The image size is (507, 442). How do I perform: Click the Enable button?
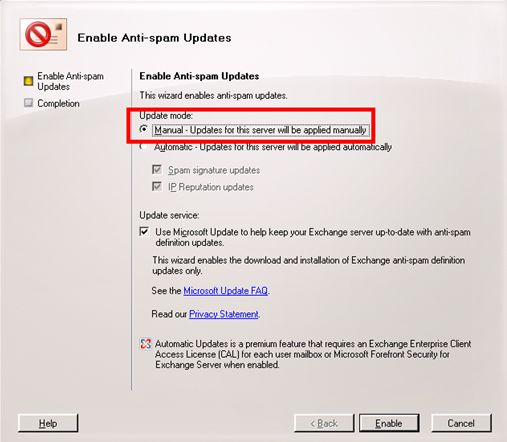click(389, 423)
